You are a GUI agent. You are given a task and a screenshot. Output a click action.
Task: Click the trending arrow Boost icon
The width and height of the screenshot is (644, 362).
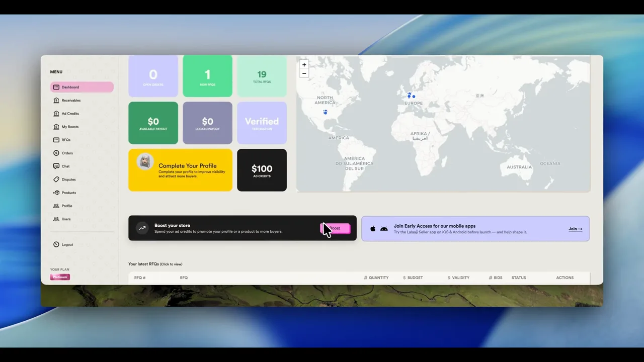[x=142, y=228]
